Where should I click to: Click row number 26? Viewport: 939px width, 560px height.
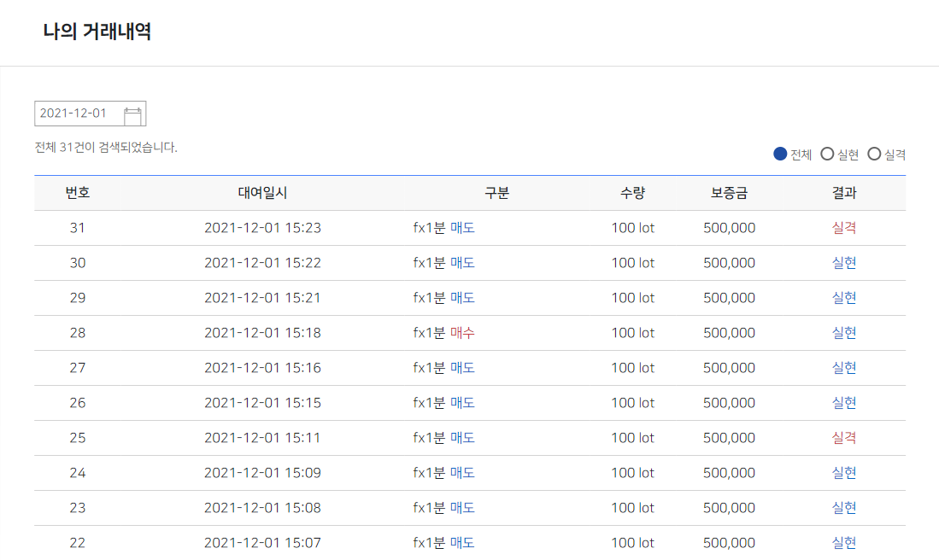click(x=77, y=403)
